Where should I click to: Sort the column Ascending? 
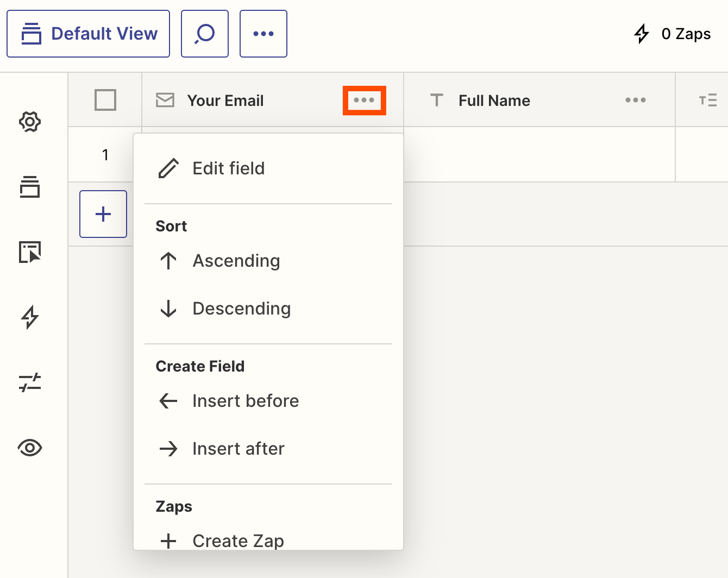pos(236,261)
